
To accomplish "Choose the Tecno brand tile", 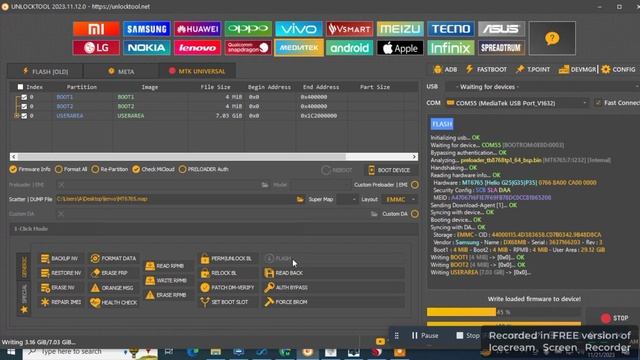I will coord(451,29).
